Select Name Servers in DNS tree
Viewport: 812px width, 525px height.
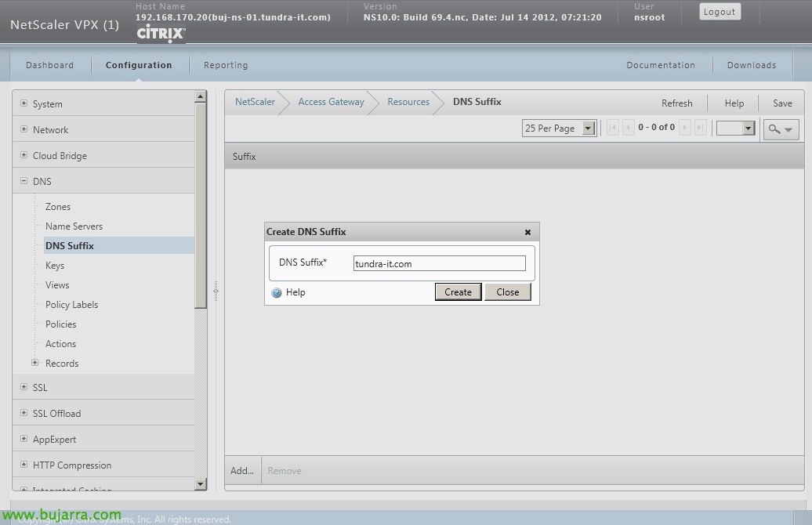(x=74, y=226)
